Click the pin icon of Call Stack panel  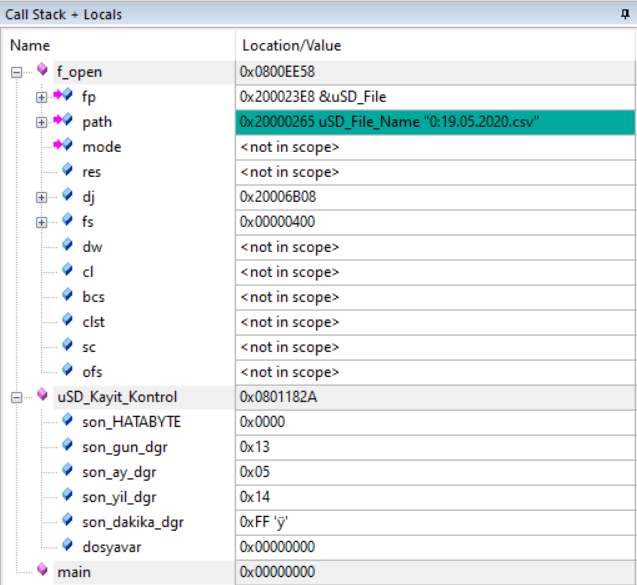click(625, 15)
